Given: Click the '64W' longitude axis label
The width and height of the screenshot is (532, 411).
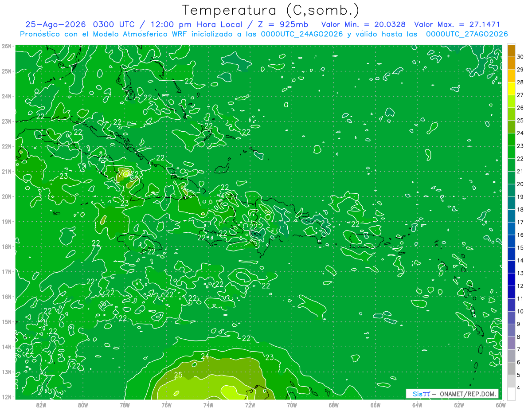Looking at the screenshot, I should 417,405.
